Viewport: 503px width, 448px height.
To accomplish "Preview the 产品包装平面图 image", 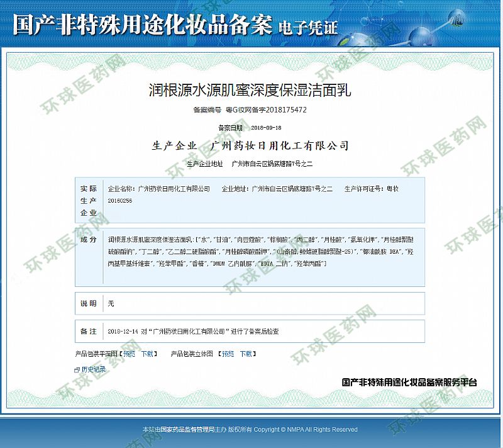I will [129, 354].
